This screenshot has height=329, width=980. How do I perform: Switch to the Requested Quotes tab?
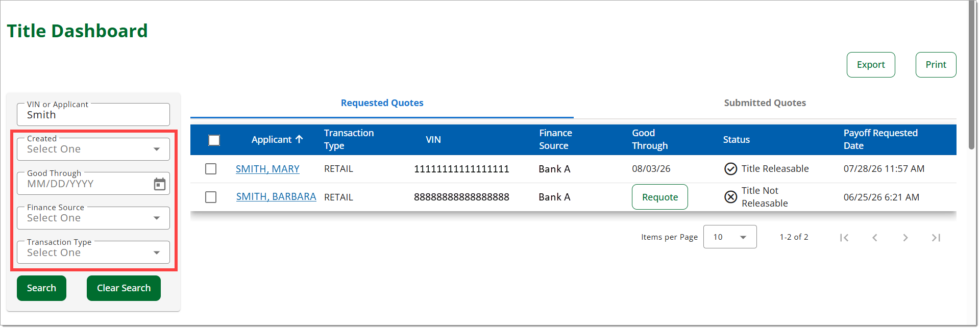(x=382, y=103)
